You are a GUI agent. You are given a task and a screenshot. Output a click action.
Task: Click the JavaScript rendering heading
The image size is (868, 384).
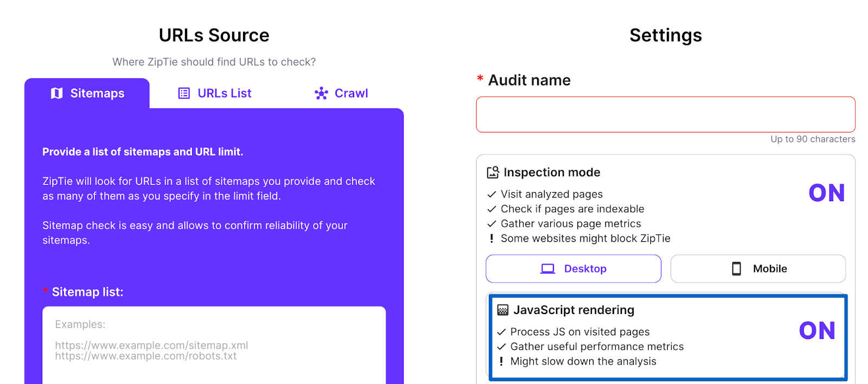coord(573,310)
